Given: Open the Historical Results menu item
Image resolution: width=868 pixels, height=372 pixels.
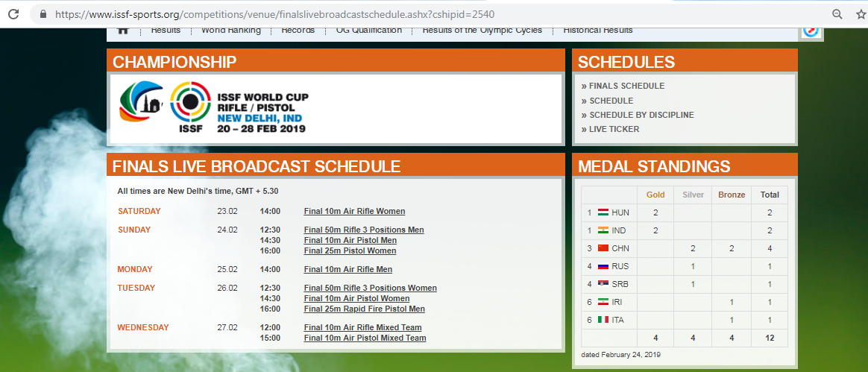Looking at the screenshot, I should pos(598,30).
